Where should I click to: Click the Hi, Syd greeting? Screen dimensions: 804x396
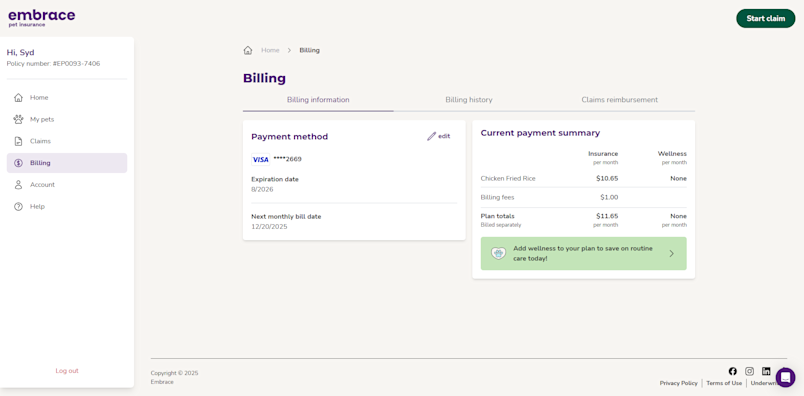click(21, 52)
